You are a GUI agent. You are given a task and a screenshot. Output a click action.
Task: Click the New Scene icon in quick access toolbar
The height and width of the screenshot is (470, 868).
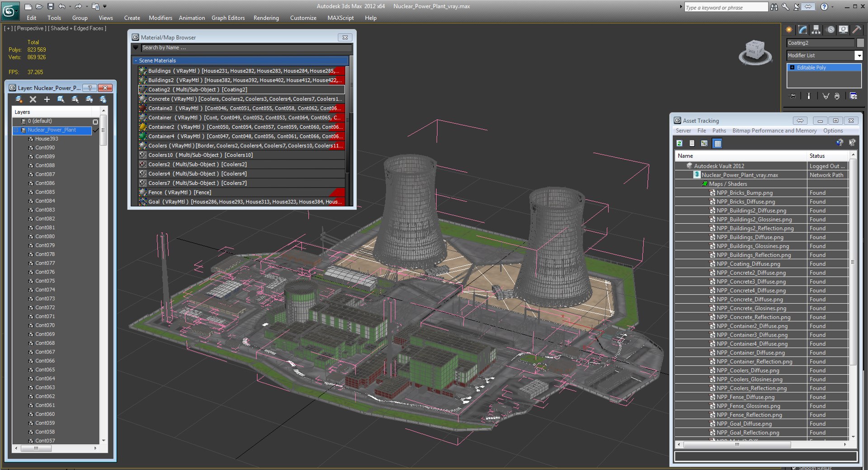click(28, 7)
